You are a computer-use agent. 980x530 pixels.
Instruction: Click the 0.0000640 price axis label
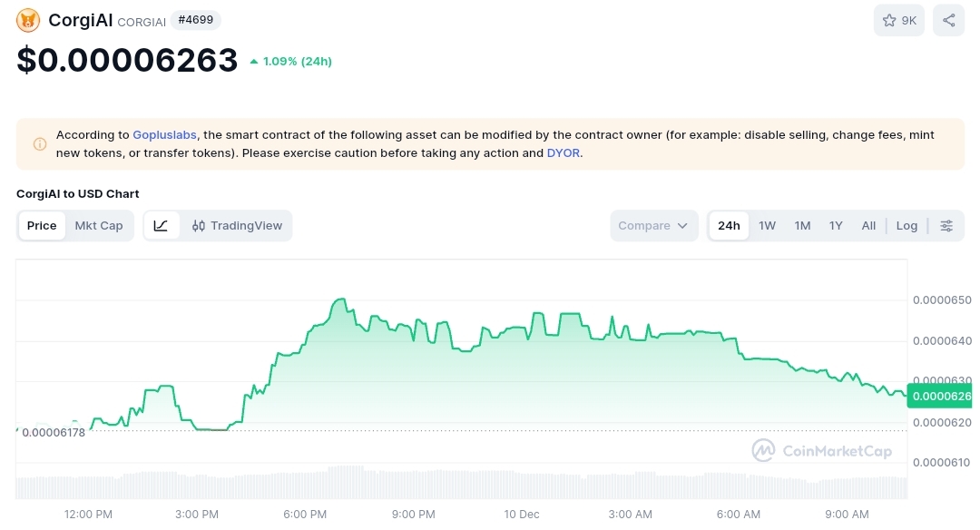(x=942, y=340)
